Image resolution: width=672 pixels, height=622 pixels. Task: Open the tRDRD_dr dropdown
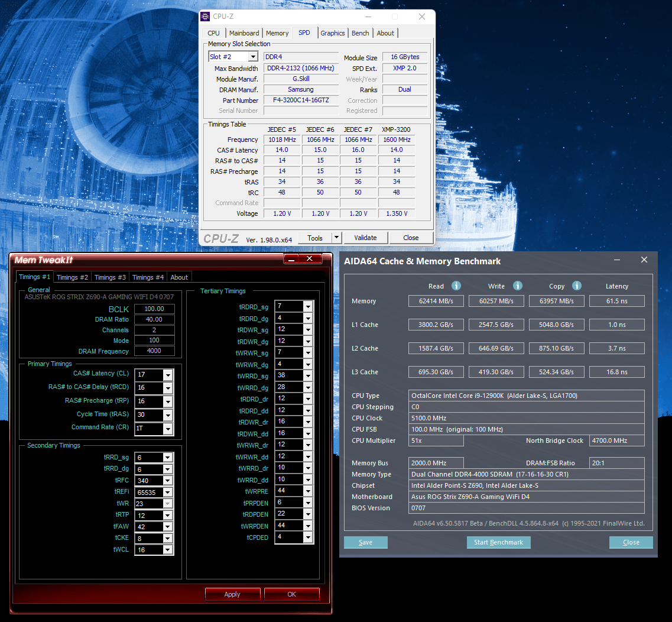pyautogui.click(x=308, y=399)
